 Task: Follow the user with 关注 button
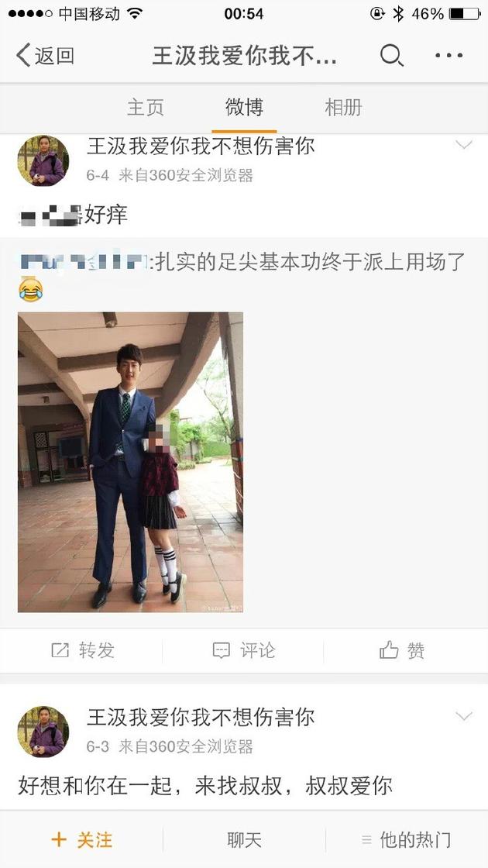point(82,840)
